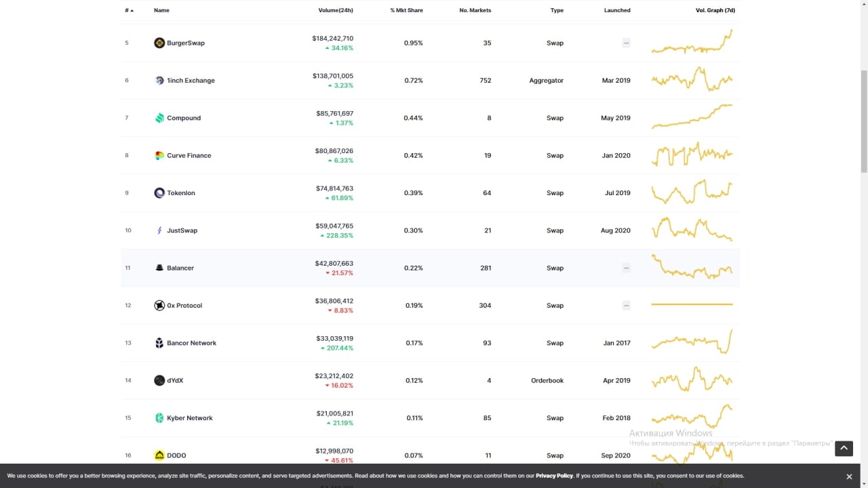Click the BurgerSwap logo icon
Screen dimensions: 868x488
pos(159,43)
